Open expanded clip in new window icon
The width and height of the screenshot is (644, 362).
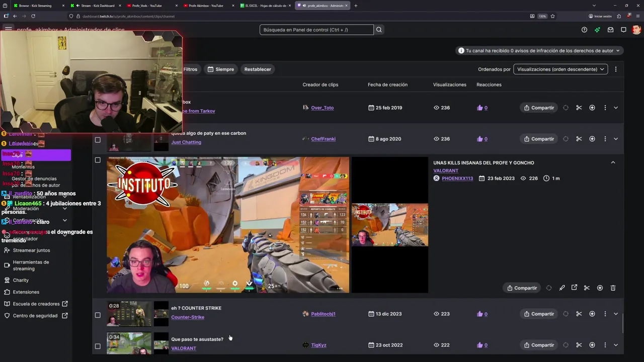(x=574, y=288)
